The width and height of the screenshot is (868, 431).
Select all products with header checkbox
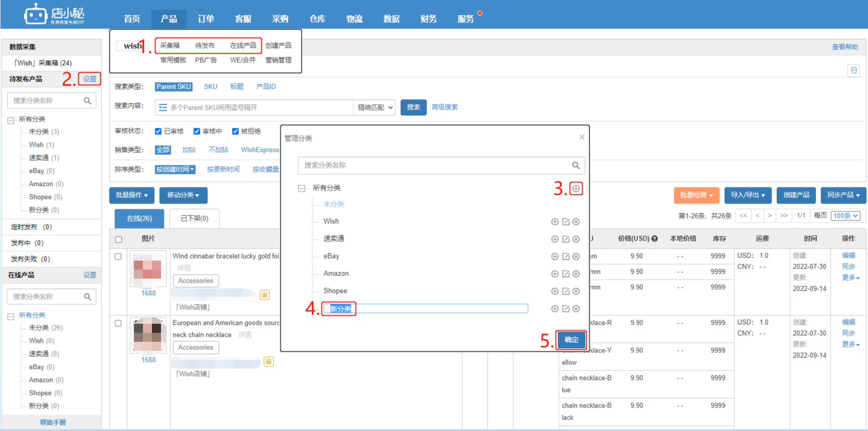point(118,240)
